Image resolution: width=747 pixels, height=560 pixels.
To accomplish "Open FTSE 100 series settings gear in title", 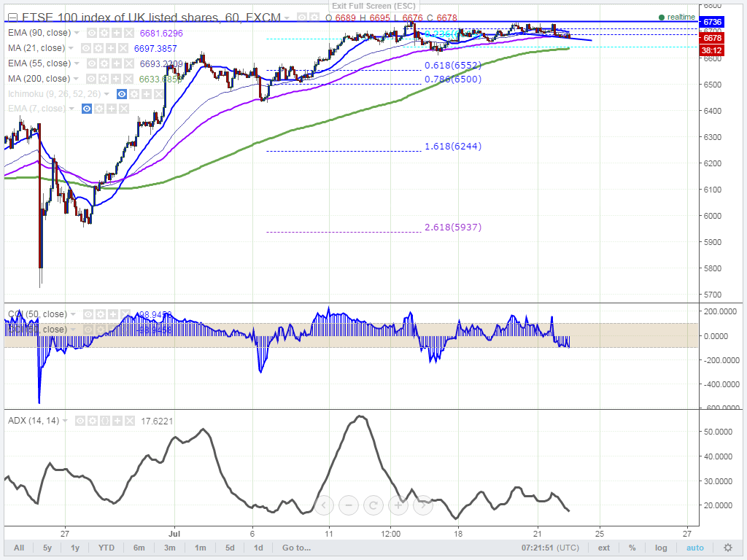I will [x=314, y=17].
